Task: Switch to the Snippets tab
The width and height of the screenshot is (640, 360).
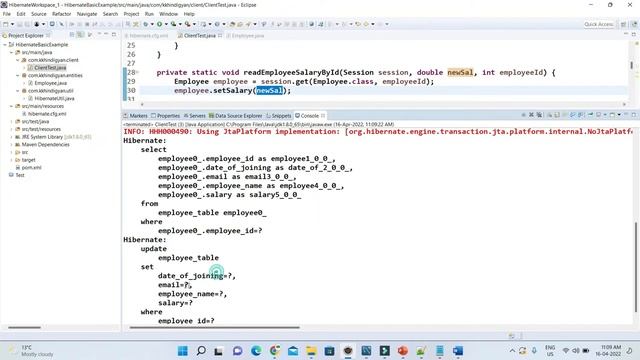Action: click(x=279, y=116)
